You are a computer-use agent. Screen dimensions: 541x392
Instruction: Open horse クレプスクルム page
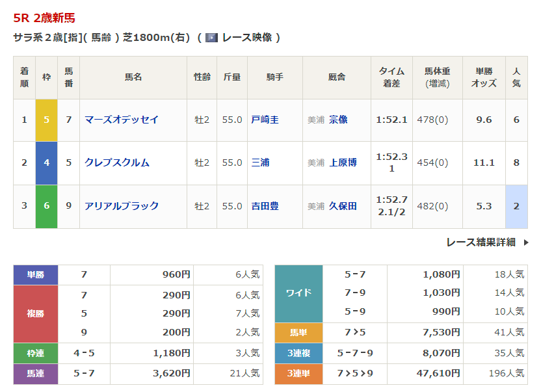[117, 163]
